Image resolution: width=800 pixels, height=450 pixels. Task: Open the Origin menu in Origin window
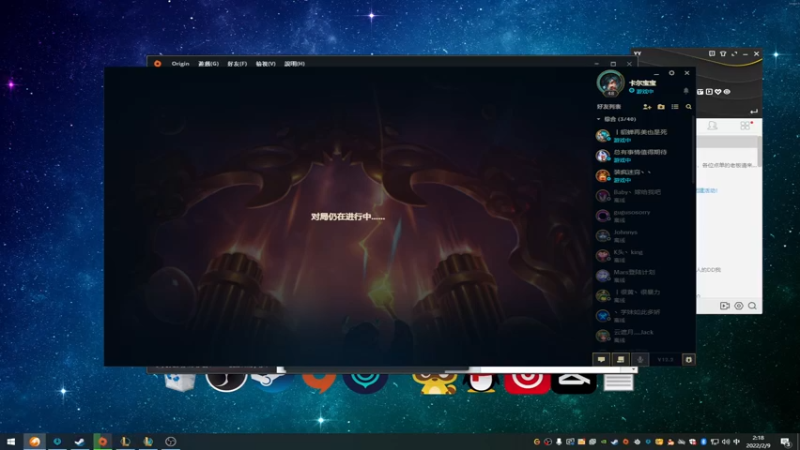(x=180, y=64)
